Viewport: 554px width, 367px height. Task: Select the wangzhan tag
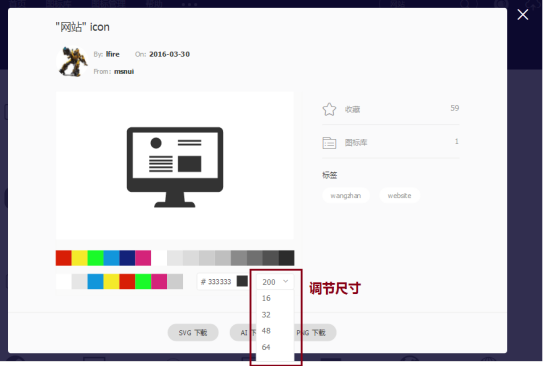coord(346,196)
